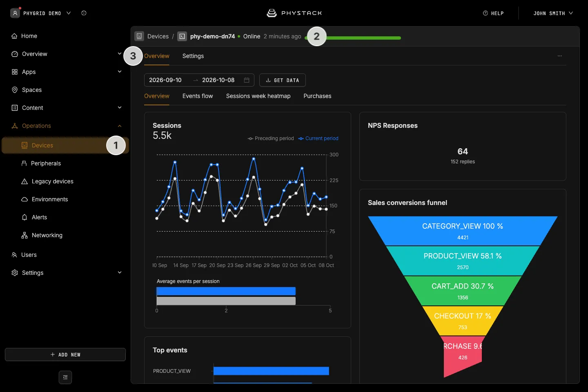Open the Events flow tab

[198, 96]
